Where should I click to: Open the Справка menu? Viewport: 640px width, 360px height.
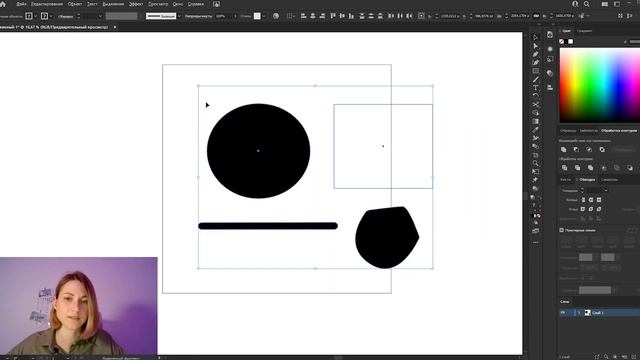coord(196,4)
